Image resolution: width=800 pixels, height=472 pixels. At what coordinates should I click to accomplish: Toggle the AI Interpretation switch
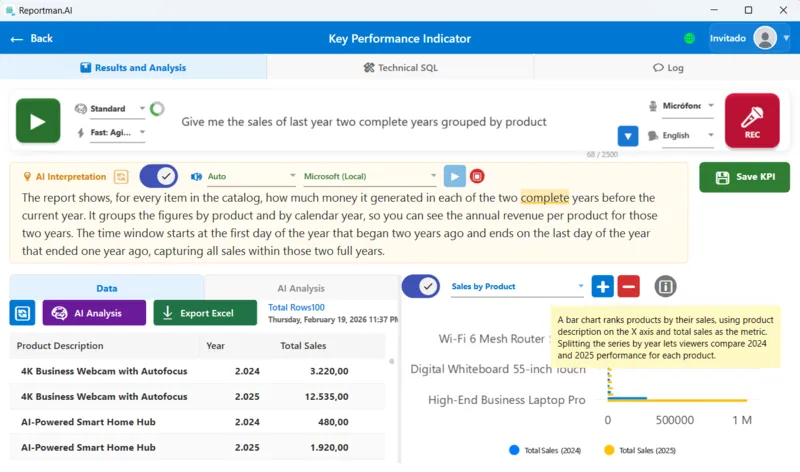click(158, 177)
